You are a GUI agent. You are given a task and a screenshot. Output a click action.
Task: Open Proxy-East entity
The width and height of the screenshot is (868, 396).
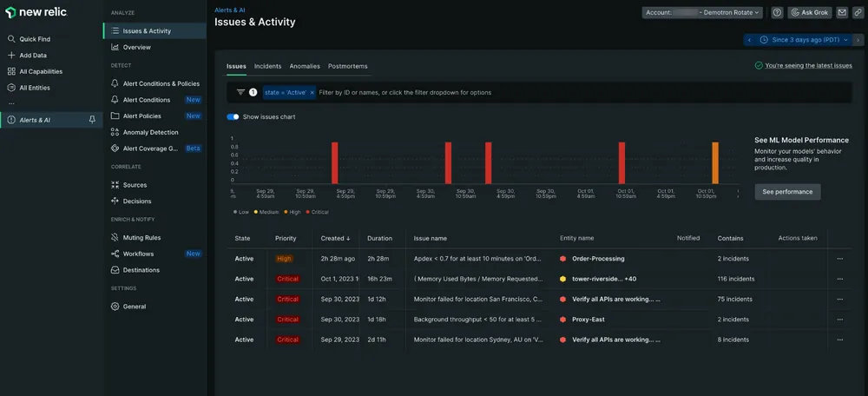[588, 320]
